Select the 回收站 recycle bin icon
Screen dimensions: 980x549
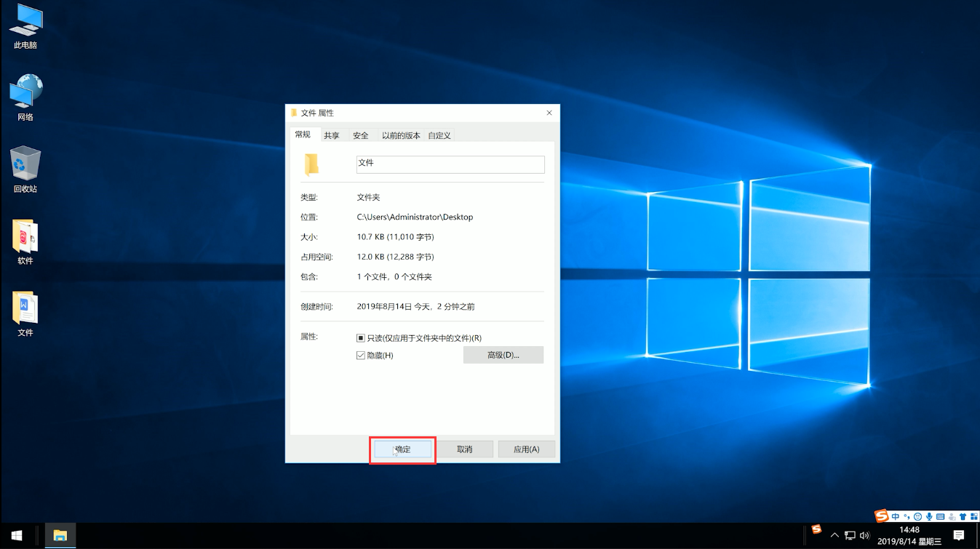[25, 169]
